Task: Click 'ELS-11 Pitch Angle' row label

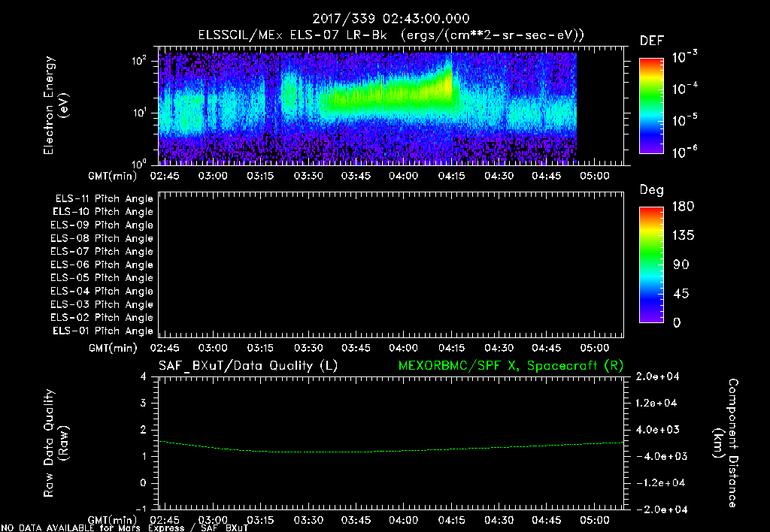Action: click(x=104, y=199)
